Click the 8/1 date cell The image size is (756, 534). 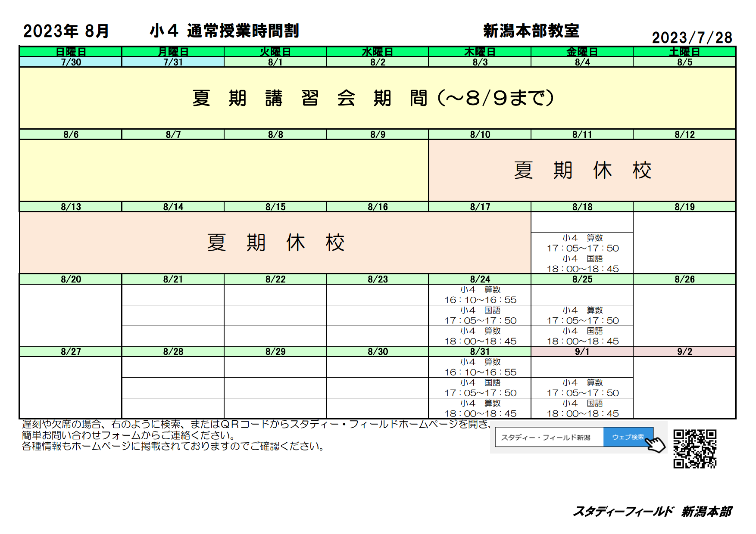pyautogui.click(x=275, y=62)
